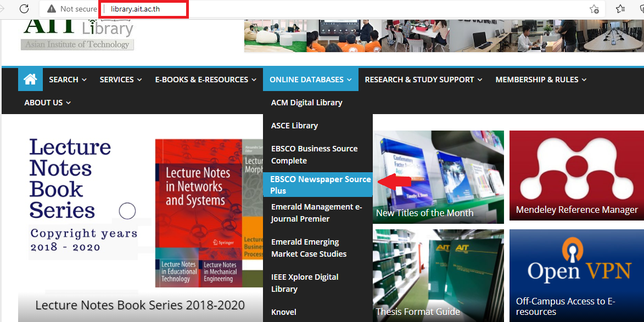Select ACM Digital Library from the menu
This screenshot has height=322, width=644.
pos(307,102)
